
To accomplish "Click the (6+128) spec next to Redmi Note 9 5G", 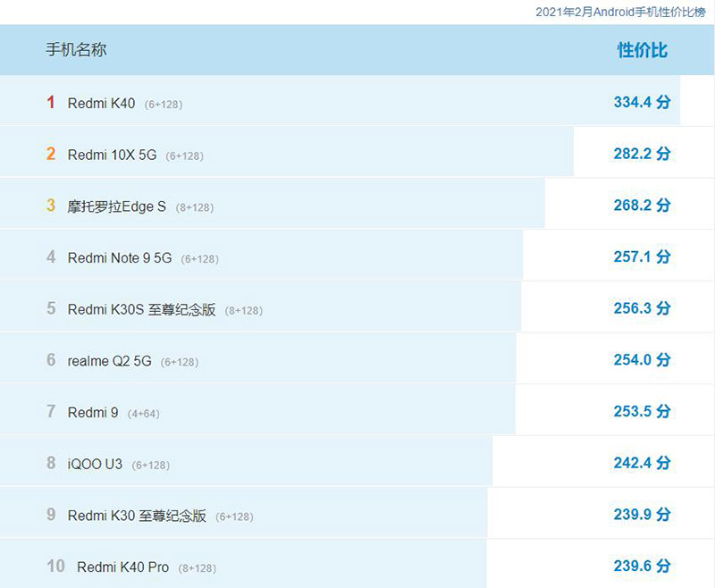I will [199, 259].
